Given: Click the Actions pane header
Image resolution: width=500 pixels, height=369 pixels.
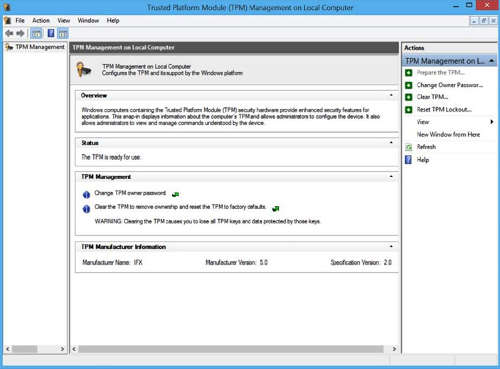Looking at the screenshot, I should click(x=449, y=48).
